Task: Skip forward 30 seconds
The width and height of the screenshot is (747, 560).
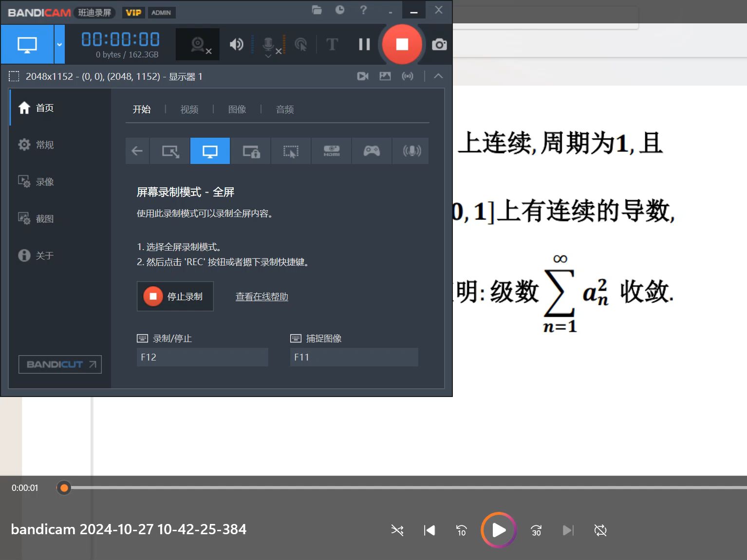Action: tap(536, 530)
